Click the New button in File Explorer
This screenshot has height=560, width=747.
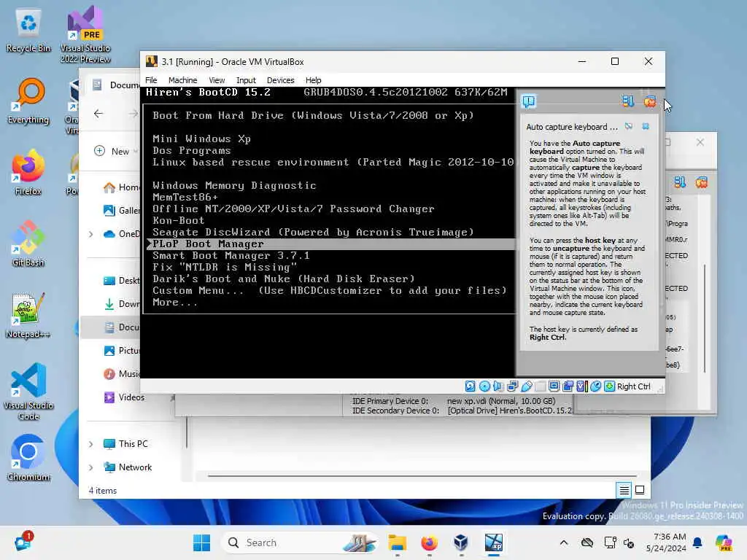[x=115, y=151]
